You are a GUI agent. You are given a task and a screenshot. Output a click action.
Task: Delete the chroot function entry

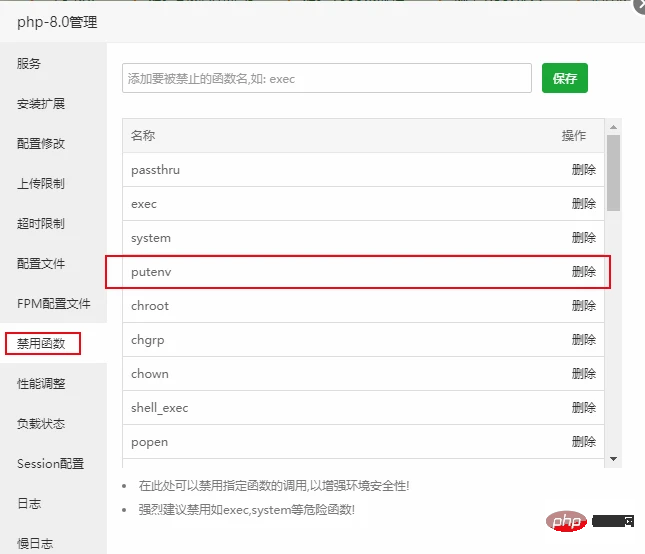pos(583,306)
